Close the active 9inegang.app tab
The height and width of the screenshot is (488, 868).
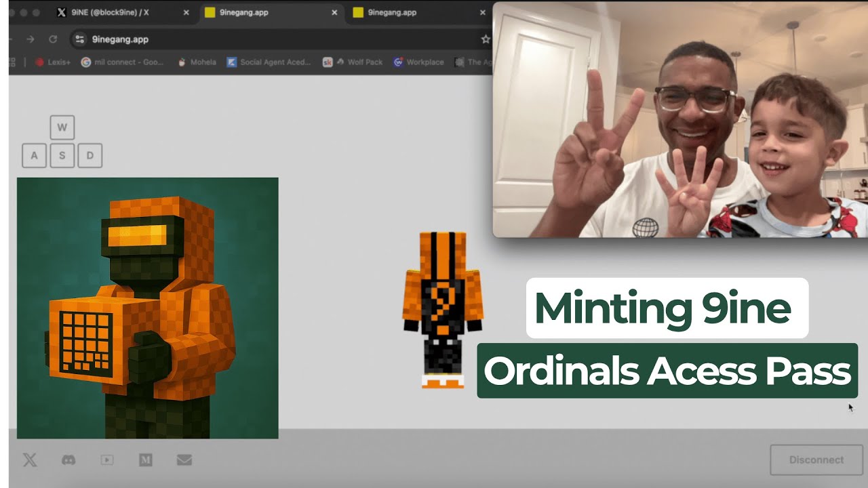(334, 12)
